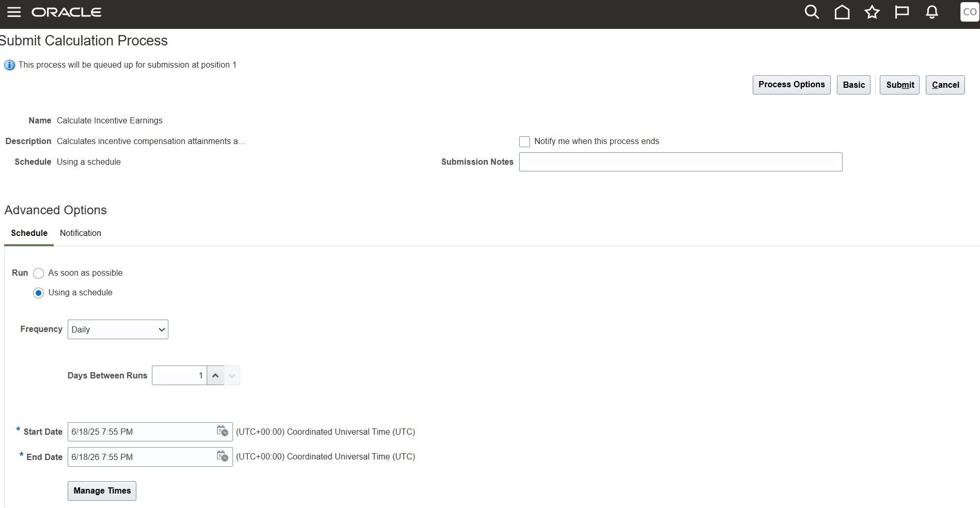Click the queued submission position message

tap(128, 65)
